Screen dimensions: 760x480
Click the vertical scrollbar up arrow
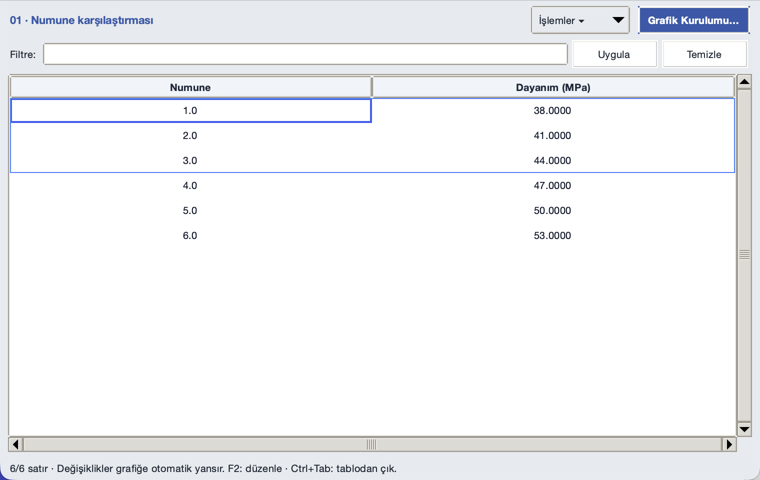click(x=744, y=82)
